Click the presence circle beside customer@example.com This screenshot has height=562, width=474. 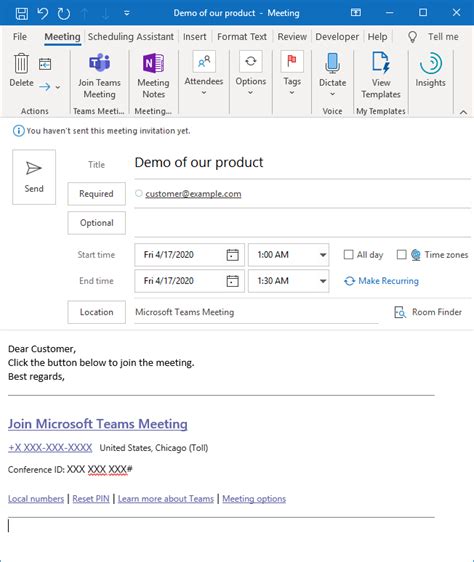click(139, 193)
